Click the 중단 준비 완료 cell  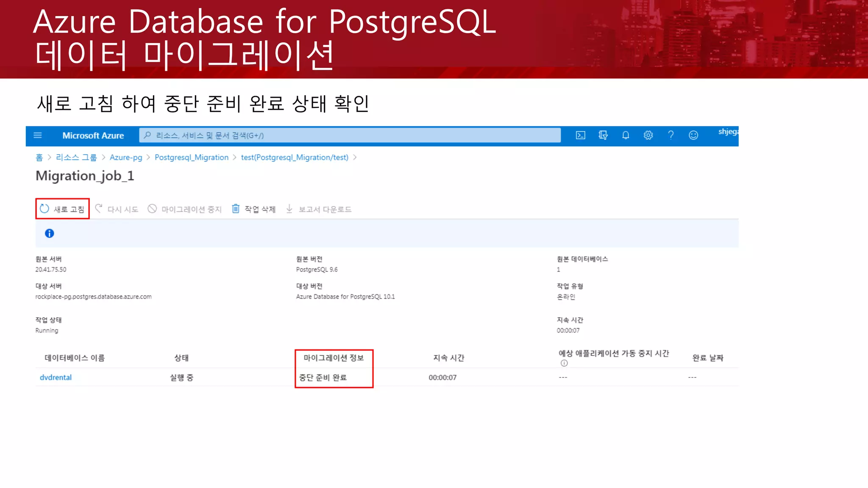[x=323, y=377]
